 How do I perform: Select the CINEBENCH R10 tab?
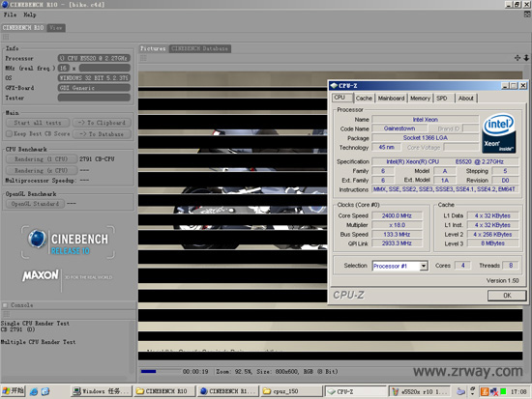coord(23,28)
